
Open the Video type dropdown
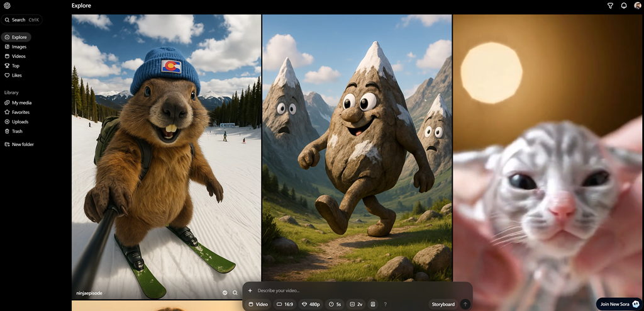(258, 304)
